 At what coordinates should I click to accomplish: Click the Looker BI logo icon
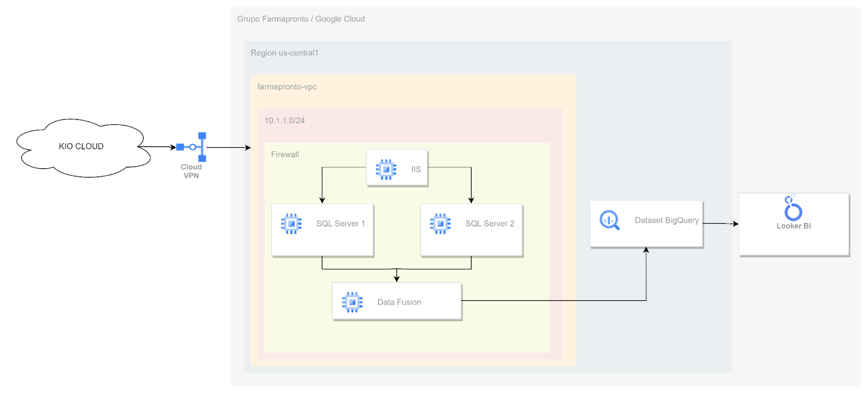click(x=793, y=207)
